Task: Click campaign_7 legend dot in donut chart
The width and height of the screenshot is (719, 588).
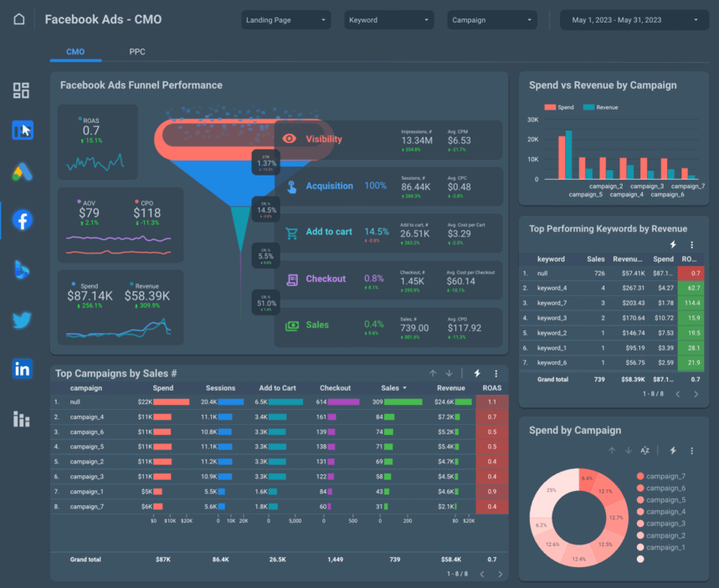Action: click(x=640, y=476)
